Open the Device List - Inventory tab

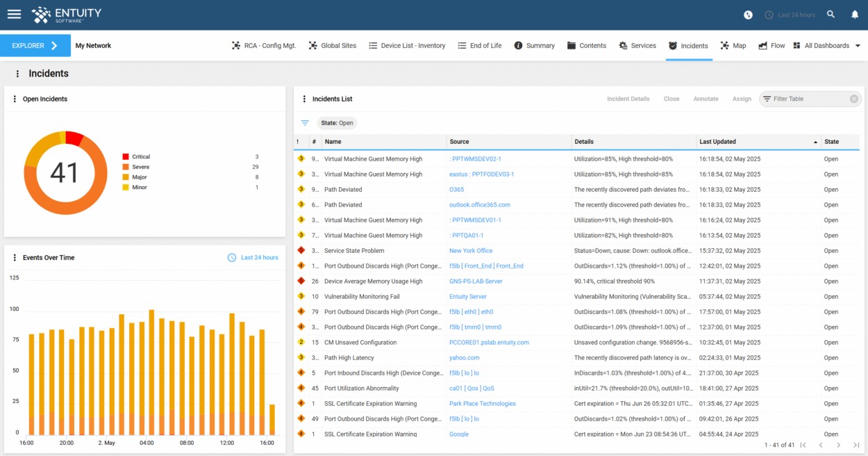tap(407, 46)
